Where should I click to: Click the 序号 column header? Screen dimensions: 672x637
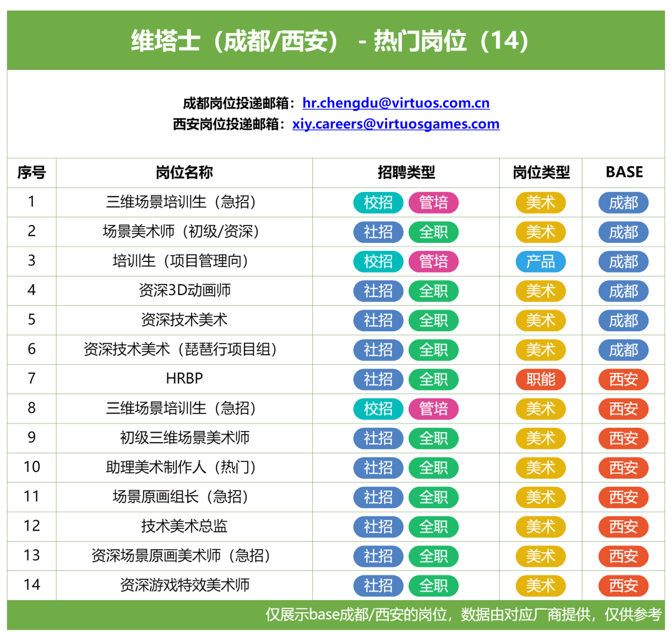tap(31, 172)
